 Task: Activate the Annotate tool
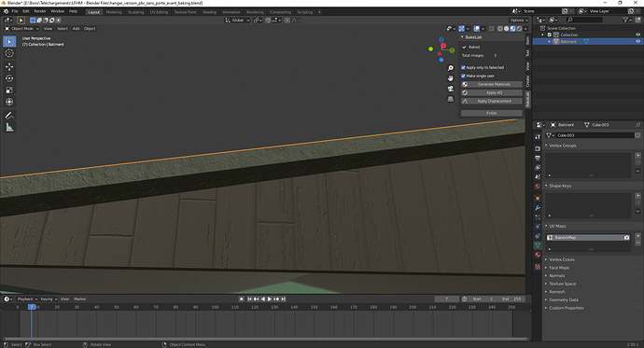(x=9, y=116)
